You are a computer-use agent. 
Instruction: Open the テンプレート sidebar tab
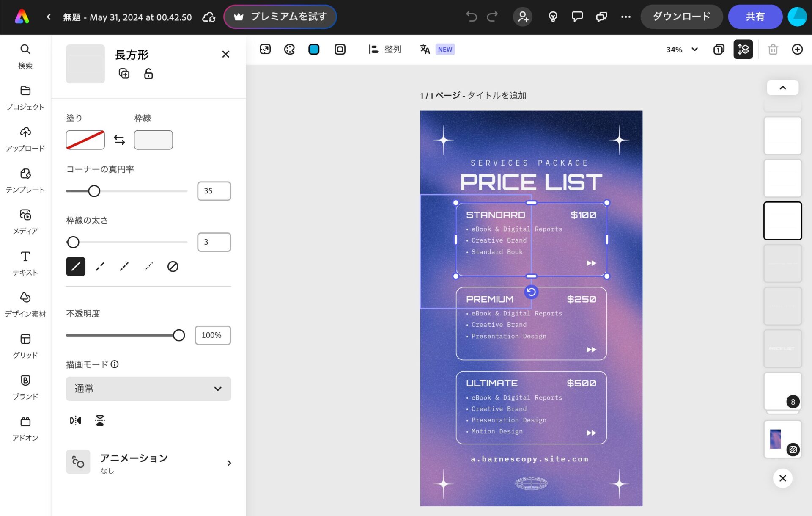25,180
